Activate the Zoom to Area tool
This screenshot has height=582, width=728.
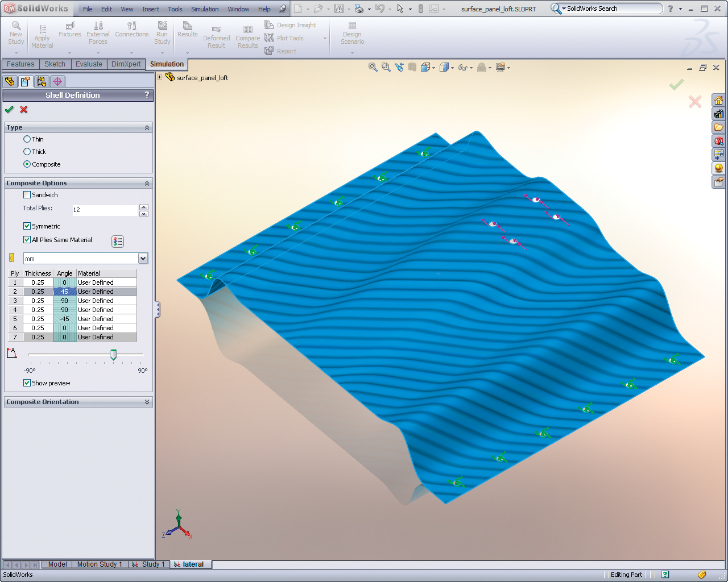point(386,67)
